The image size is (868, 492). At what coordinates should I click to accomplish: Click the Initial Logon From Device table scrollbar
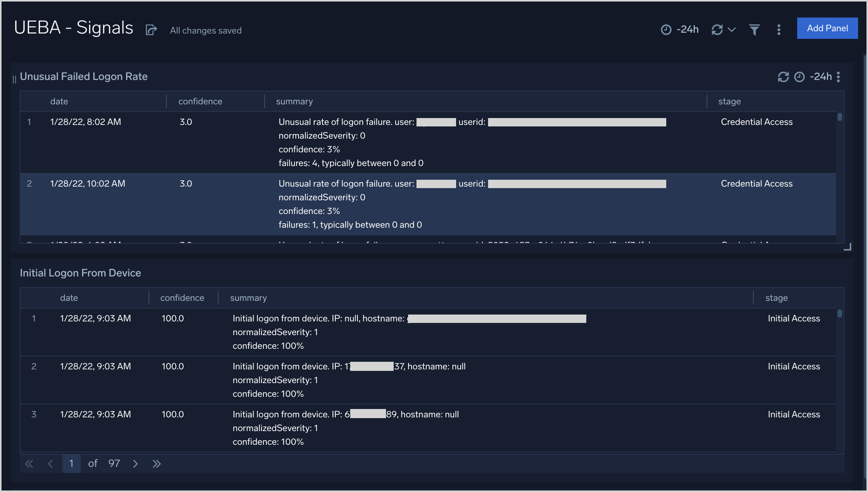click(839, 313)
